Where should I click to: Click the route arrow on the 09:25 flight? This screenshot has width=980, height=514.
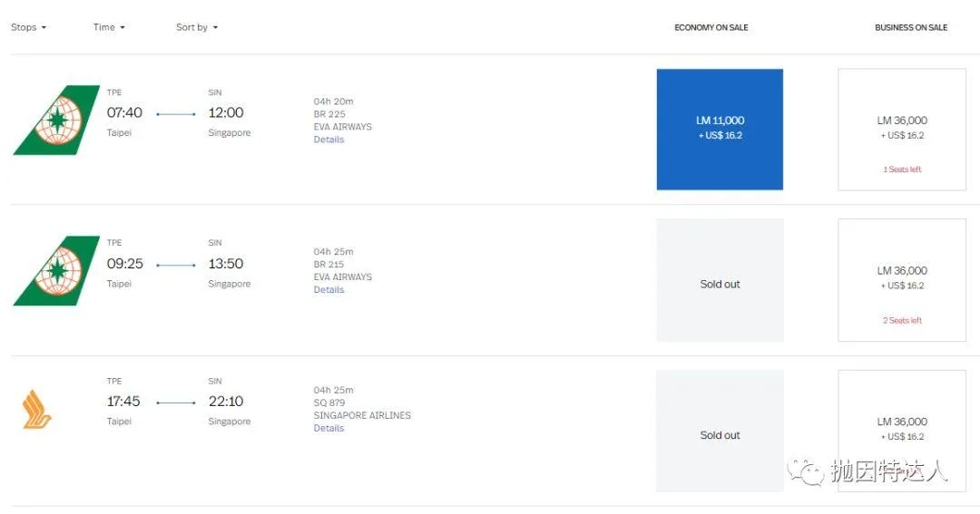coord(176,265)
